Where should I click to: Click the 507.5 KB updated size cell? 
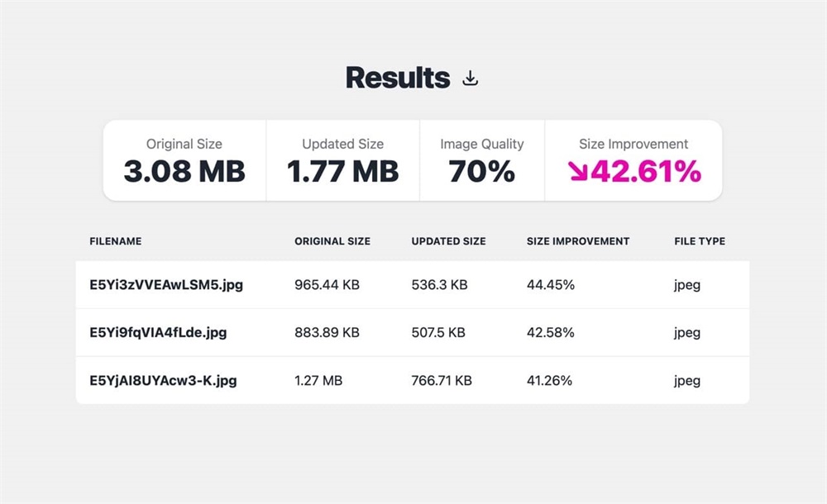[438, 333]
